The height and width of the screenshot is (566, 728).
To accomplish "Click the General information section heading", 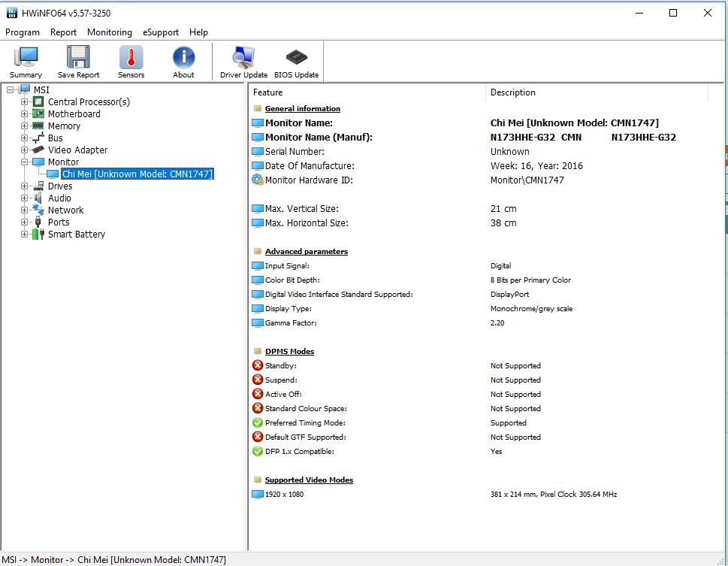I will tap(303, 109).
